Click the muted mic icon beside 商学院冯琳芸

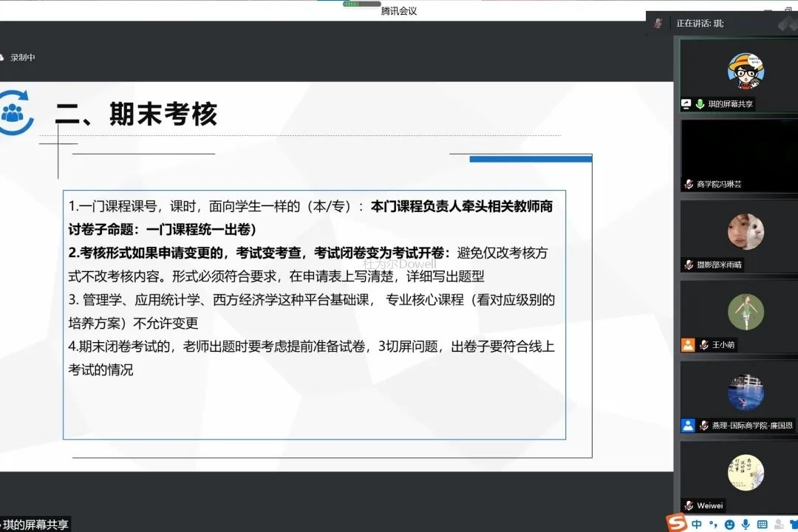(689, 184)
